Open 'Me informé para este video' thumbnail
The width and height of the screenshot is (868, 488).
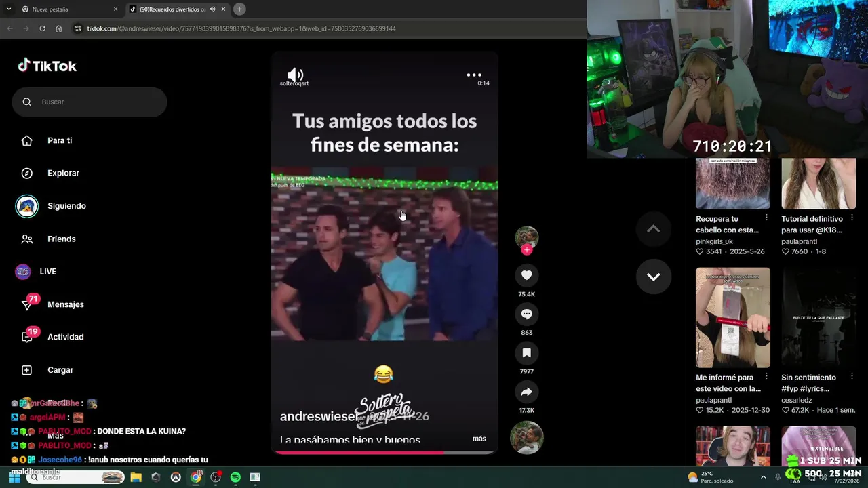click(x=732, y=318)
